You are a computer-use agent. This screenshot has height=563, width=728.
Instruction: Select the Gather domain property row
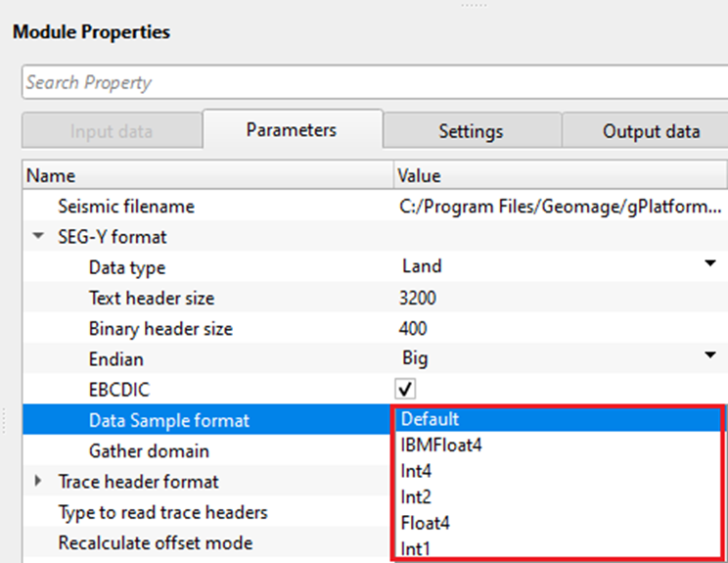click(x=149, y=451)
